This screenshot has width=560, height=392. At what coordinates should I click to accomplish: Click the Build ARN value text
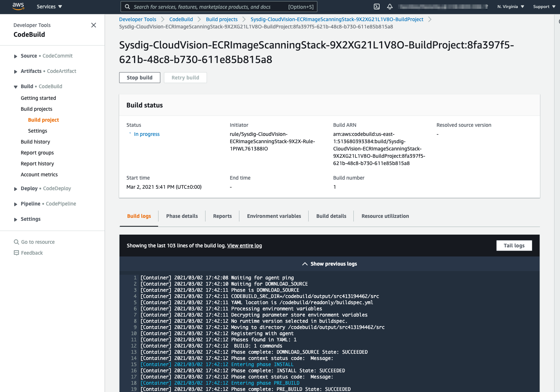point(379,149)
